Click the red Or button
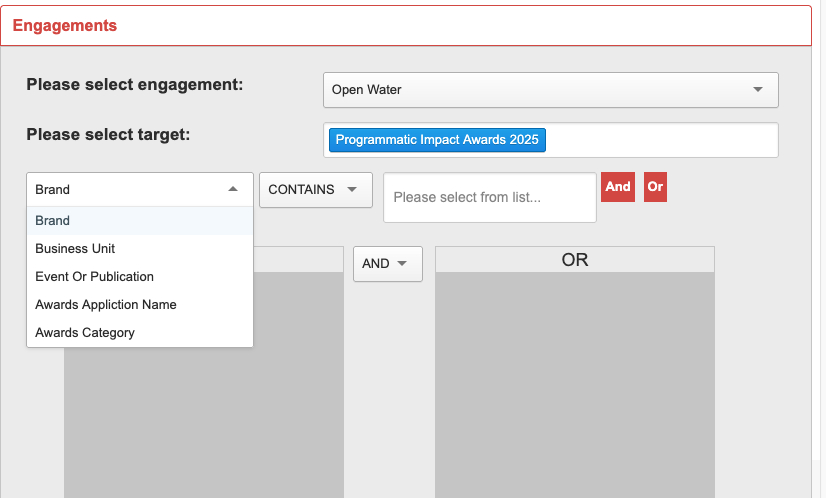This screenshot has width=826, height=498. pyautogui.click(x=655, y=187)
